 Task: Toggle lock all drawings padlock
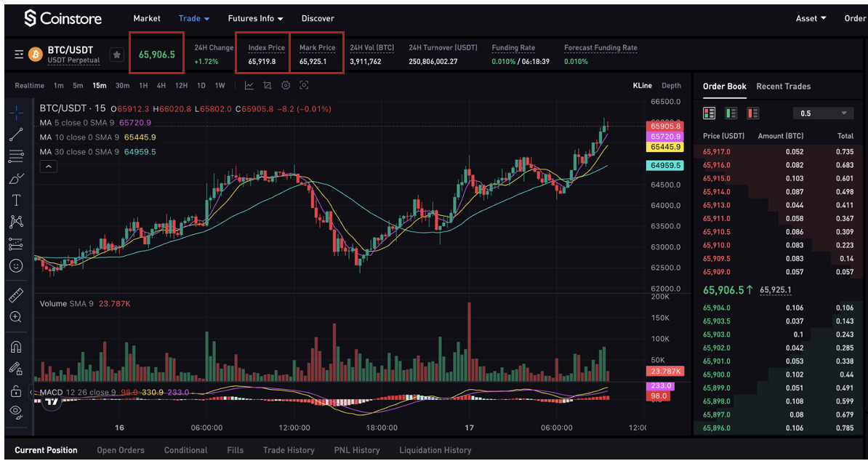[16, 390]
